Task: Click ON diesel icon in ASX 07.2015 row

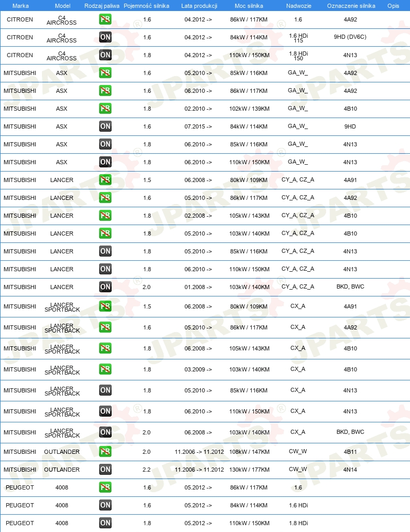Action: click(105, 126)
